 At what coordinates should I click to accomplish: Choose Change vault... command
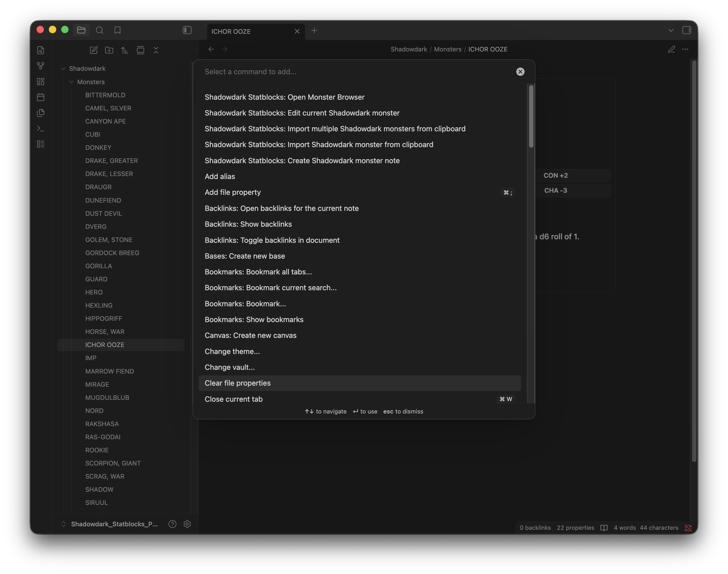pyautogui.click(x=360, y=367)
